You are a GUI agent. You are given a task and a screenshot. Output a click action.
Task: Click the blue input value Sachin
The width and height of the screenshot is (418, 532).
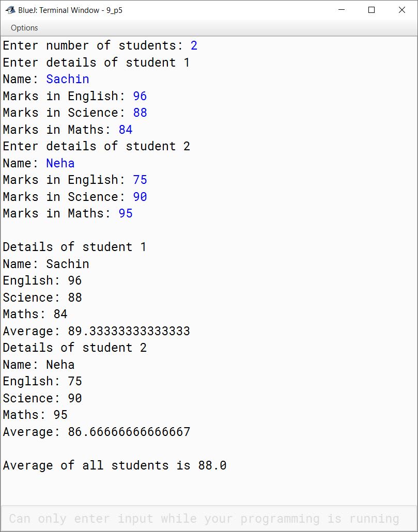(x=68, y=79)
